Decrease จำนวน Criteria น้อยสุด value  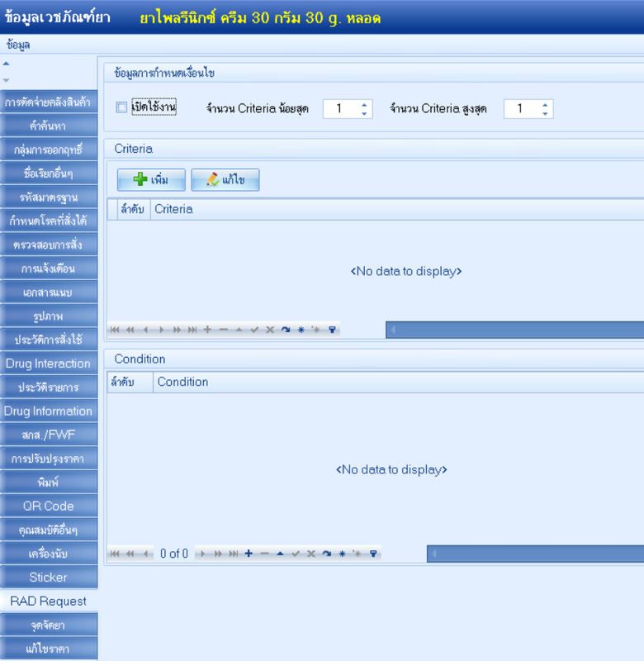pyautogui.click(x=364, y=113)
